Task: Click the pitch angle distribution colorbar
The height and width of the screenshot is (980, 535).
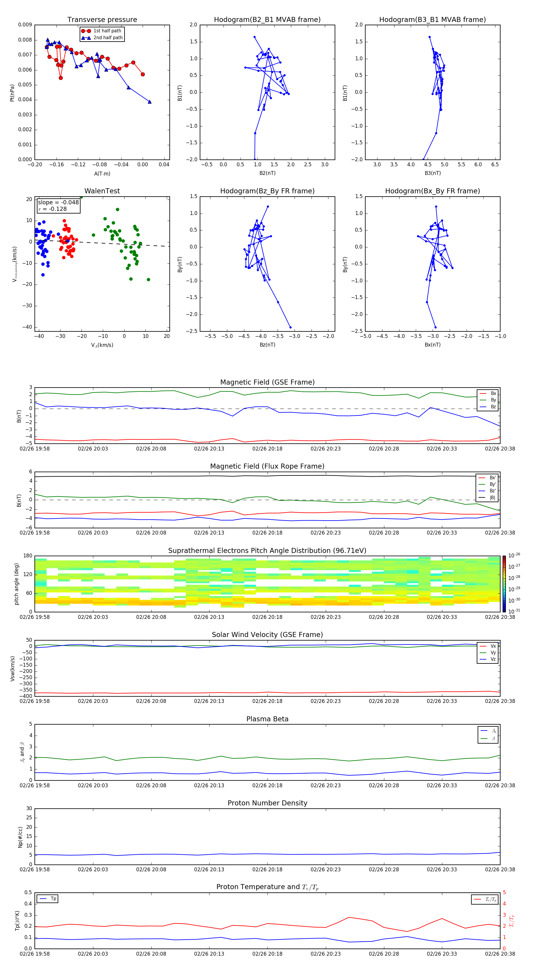Action: click(x=504, y=584)
